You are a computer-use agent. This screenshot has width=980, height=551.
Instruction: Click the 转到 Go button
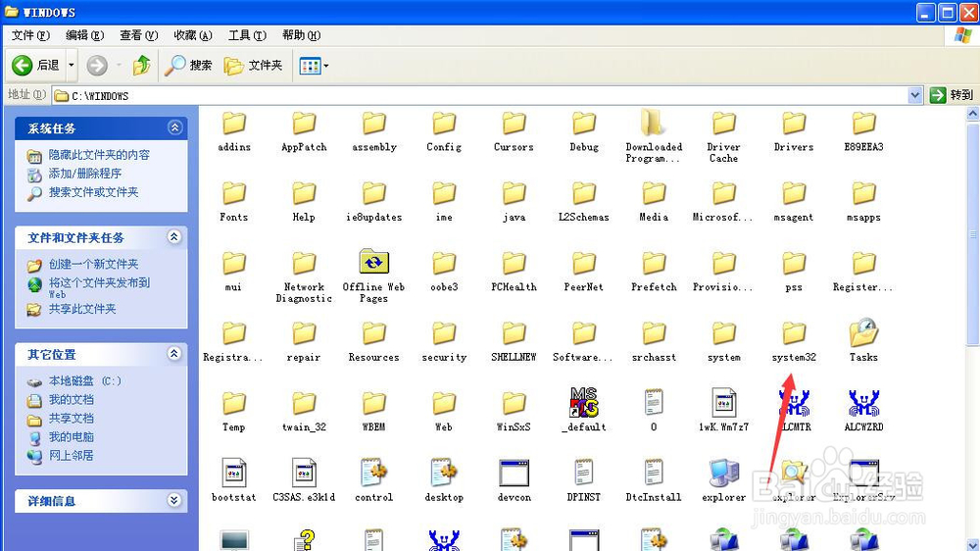(x=952, y=95)
